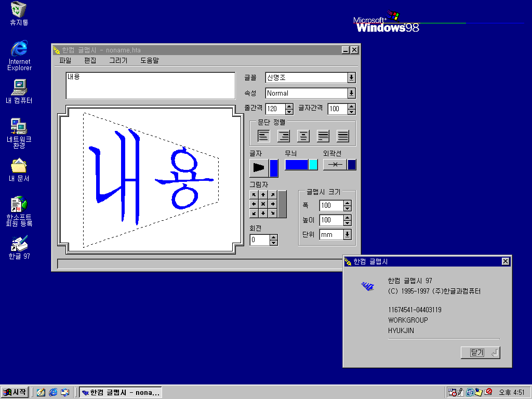Expand the 단위 mm unit dropdown

[348, 234]
